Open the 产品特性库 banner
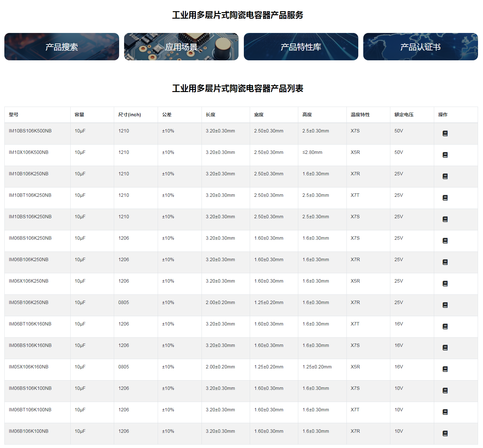The width and height of the screenshot is (483, 448). (301, 47)
